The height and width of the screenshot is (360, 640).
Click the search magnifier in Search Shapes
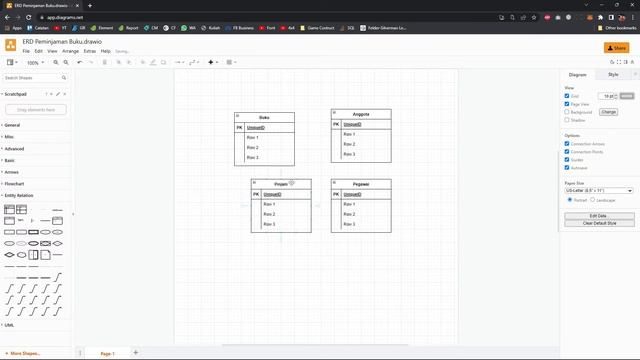(x=64, y=78)
